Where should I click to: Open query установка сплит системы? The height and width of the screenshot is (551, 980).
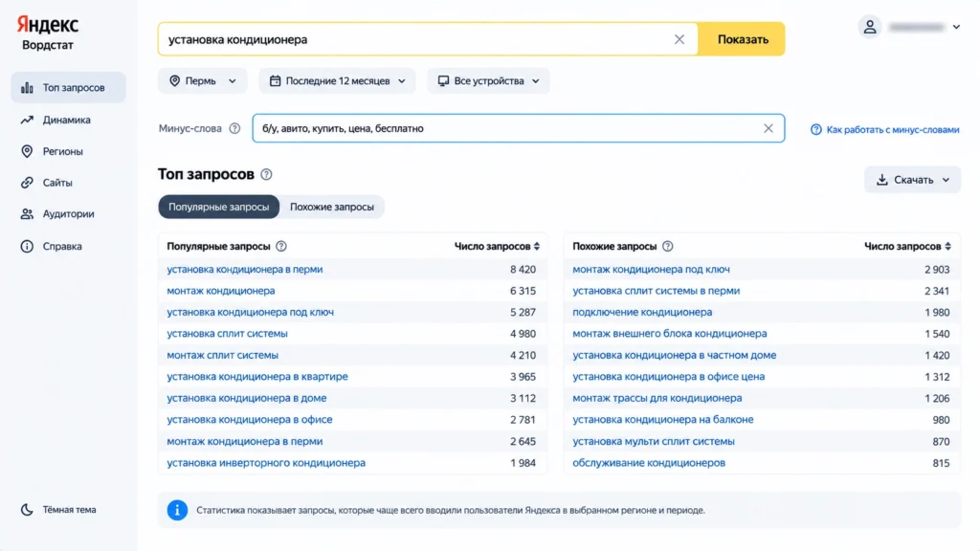[227, 334]
